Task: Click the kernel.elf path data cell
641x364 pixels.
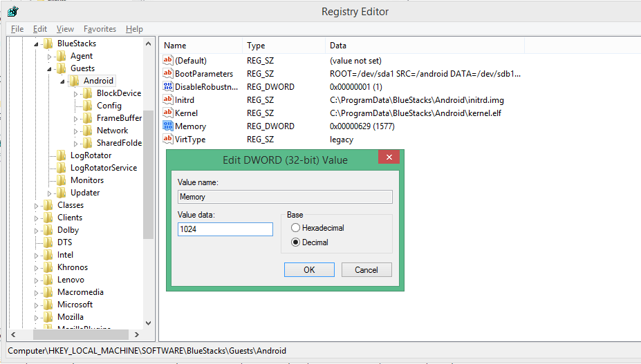Action: pyautogui.click(x=416, y=113)
